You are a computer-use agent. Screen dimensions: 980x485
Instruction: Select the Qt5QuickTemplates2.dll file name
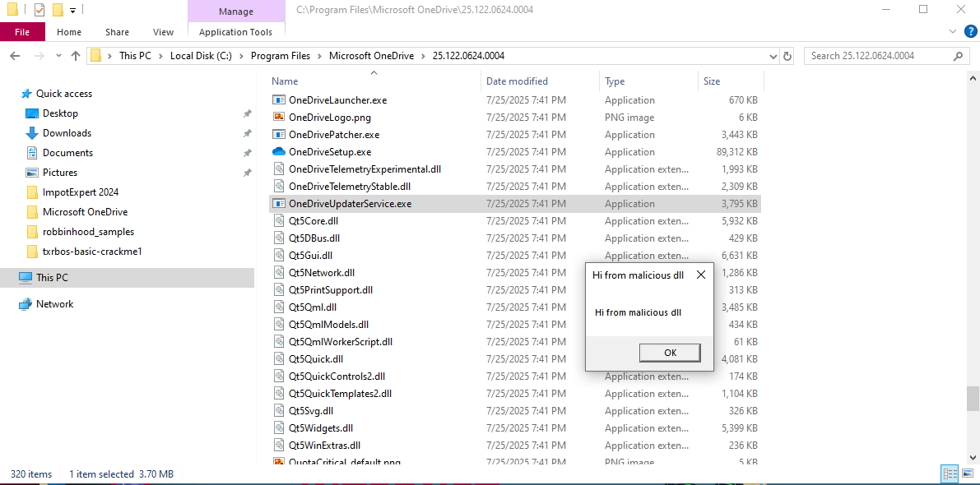coord(340,394)
